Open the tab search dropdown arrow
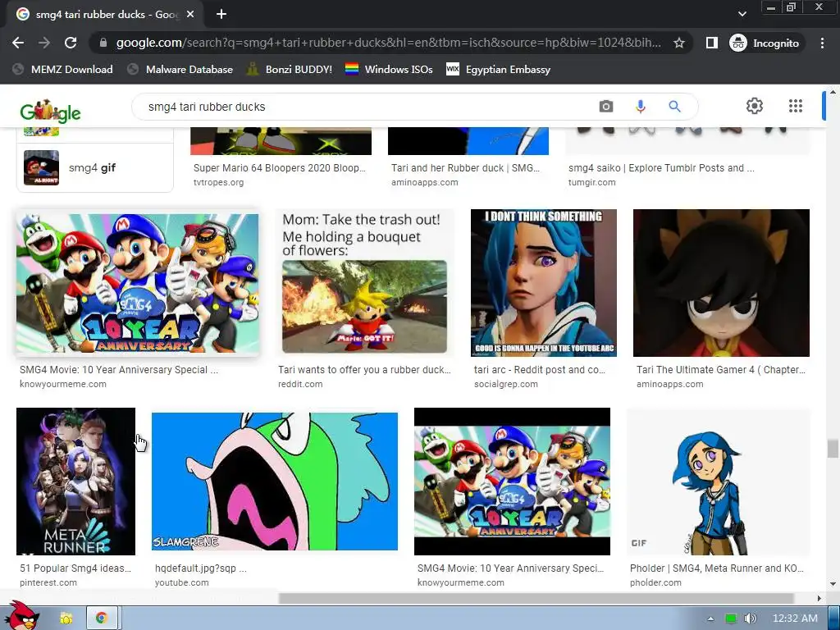Screen dimensions: 840x630 742,14
